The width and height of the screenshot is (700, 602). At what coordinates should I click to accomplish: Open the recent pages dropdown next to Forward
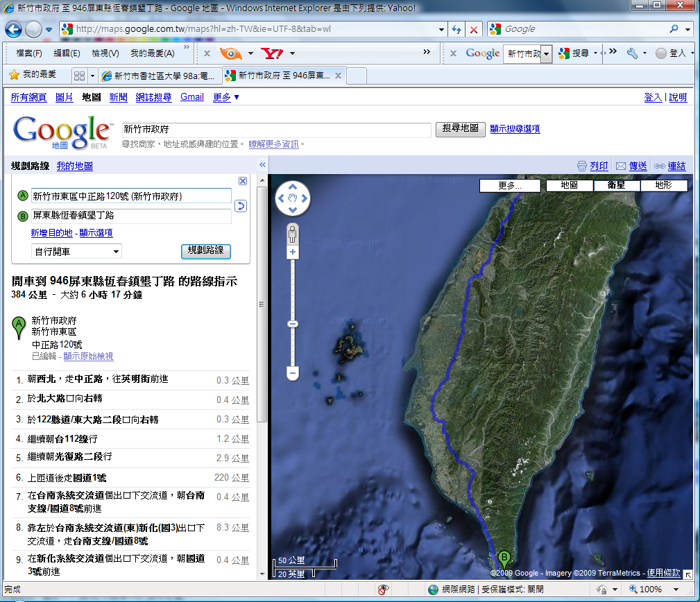(x=49, y=30)
